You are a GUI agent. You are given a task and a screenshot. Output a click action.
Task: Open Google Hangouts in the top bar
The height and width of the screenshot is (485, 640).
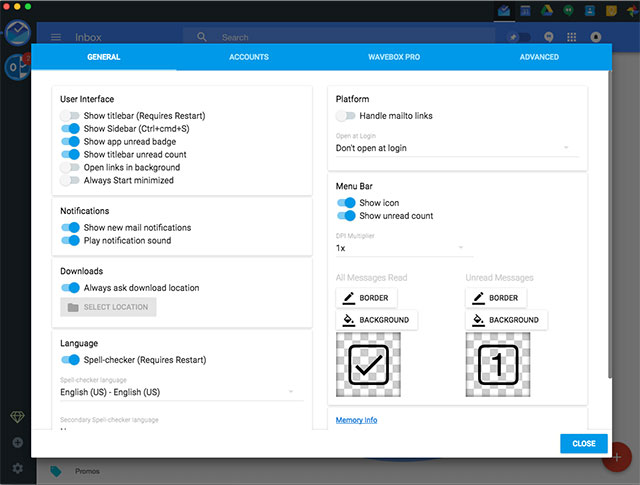569,11
